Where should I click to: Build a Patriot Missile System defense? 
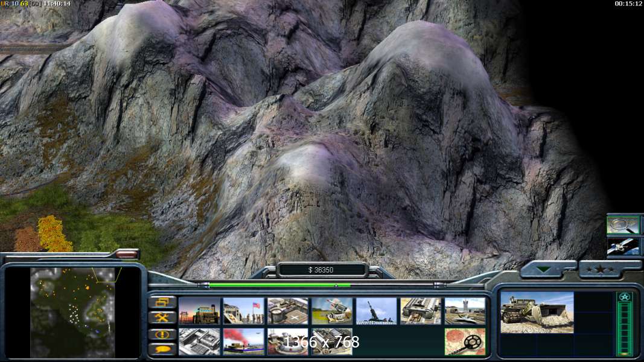click(333, 311)
